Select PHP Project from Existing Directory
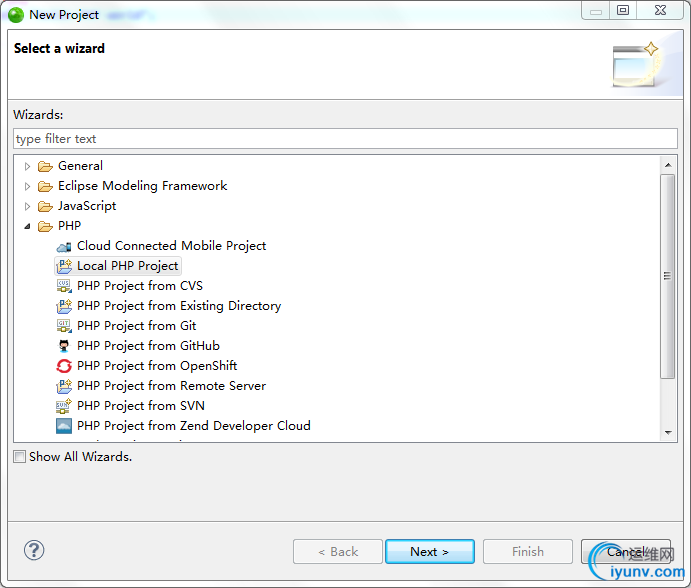The height and width of the screenshot is (588, 691). point(179,306)
